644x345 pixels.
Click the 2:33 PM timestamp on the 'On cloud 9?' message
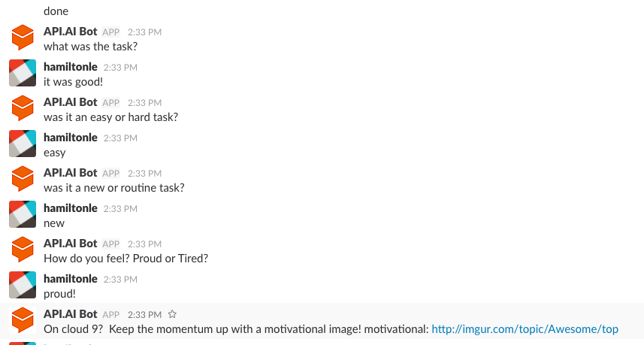[144, 315]
